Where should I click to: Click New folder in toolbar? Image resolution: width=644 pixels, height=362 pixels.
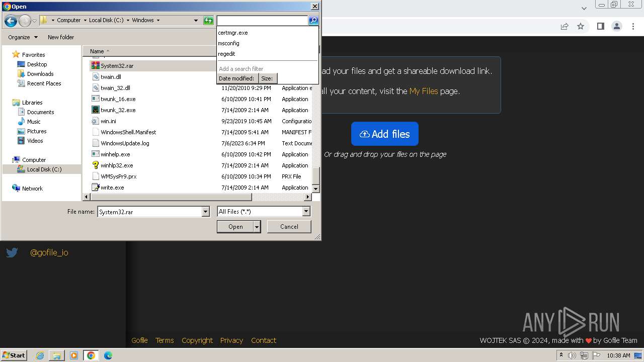pyautogui.click(x=61, y=37)
